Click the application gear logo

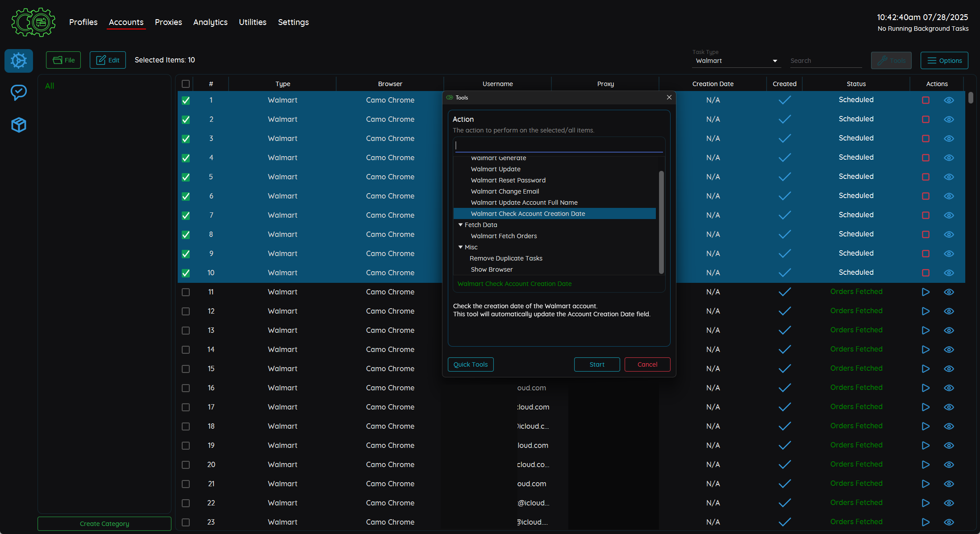pos(33,22)
